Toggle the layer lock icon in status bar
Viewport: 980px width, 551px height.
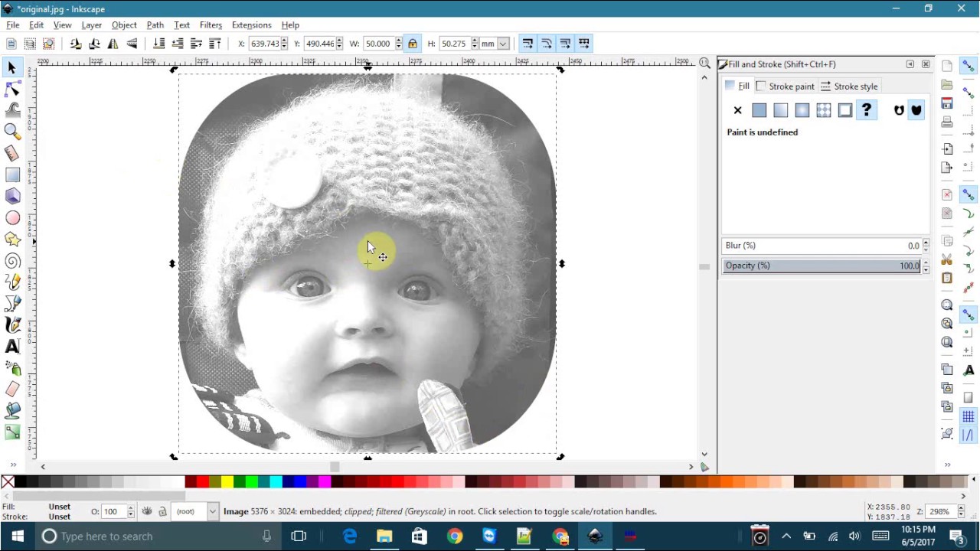point(162,511)
